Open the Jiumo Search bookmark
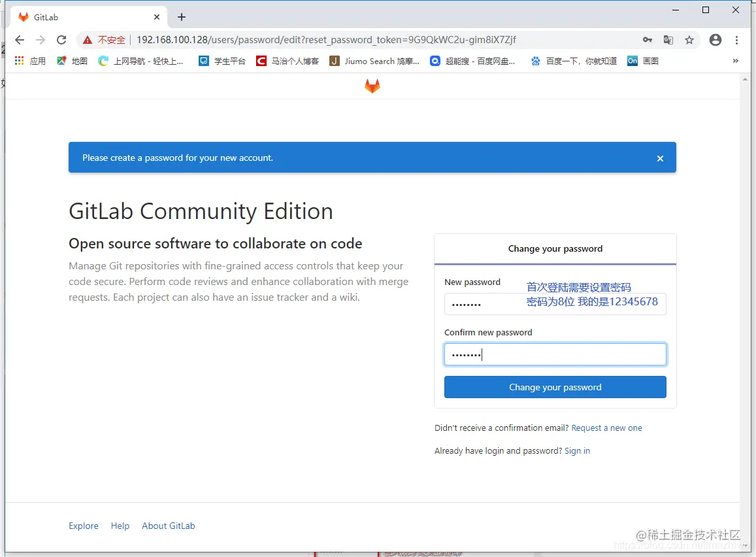Image resolution: width=756 pixels, height=557 pixels. click(374, 61)
